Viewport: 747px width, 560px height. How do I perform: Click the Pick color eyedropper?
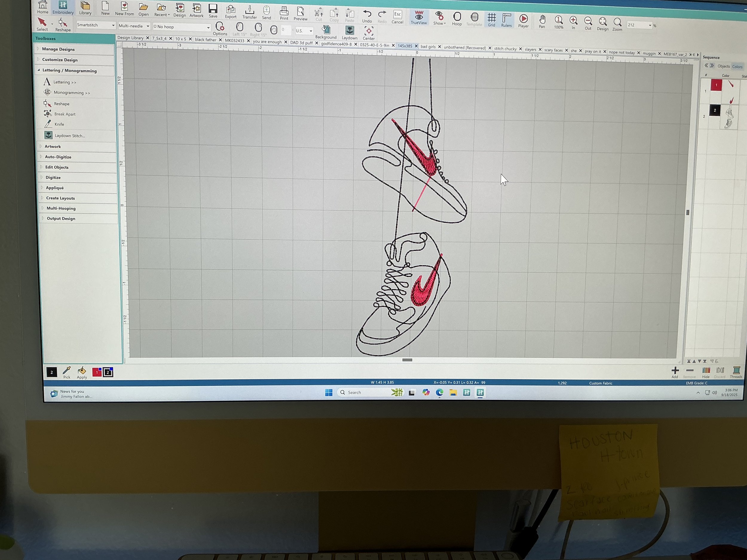(67, 372)
